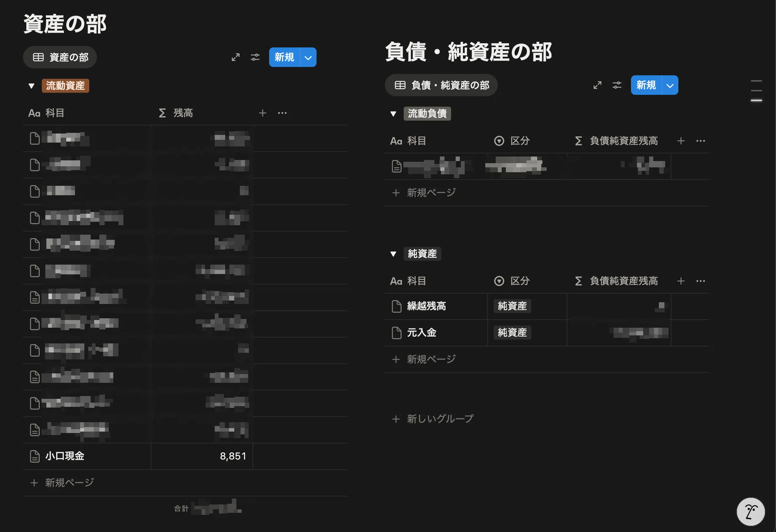Image resolution: width=776 pixels, height=532 pixels.
Task: Collapse the 流動負債 group
Action: tap(393, 114)
